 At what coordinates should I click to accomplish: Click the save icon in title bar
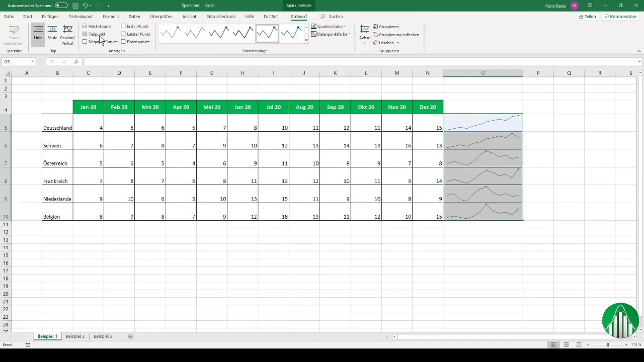74,5
